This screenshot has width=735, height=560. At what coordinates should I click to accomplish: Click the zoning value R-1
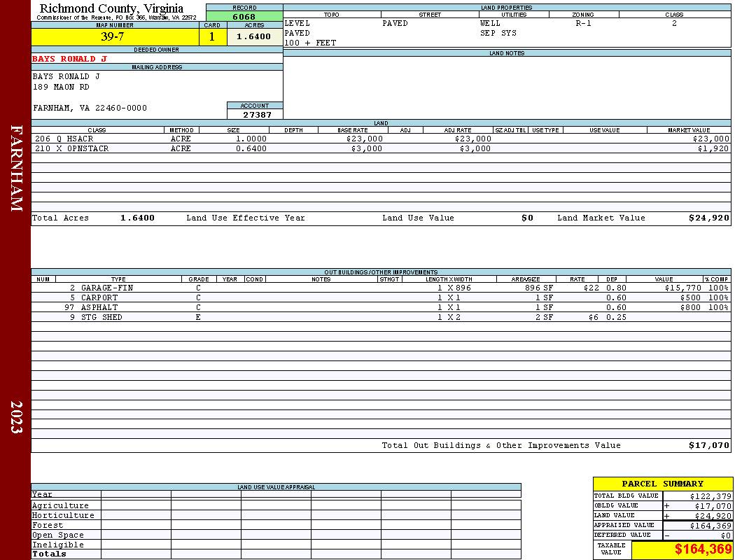pyautogui.click(x=583, y=23)
